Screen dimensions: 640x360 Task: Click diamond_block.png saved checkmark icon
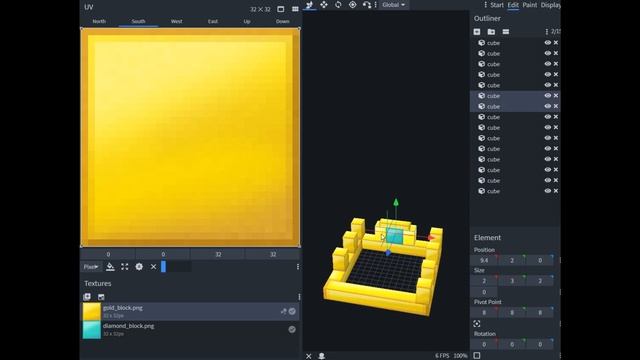point(292,329)
